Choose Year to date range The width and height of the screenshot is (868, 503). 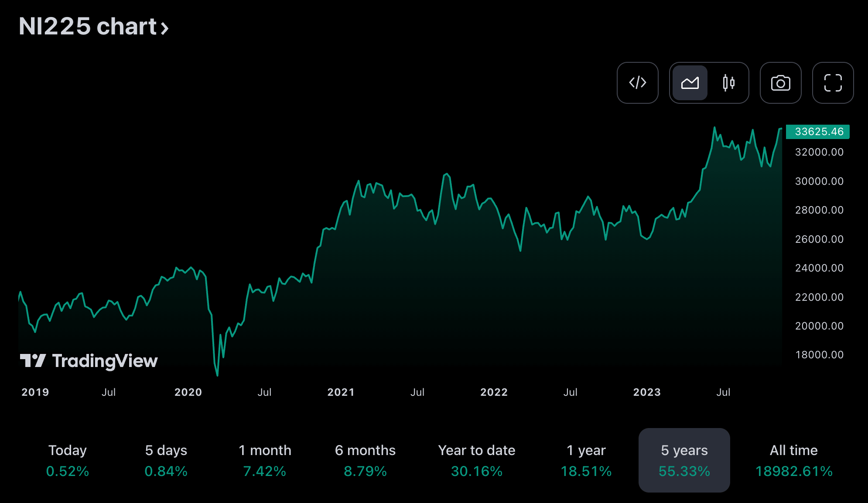pyautogui.click(x=477, y=460)
